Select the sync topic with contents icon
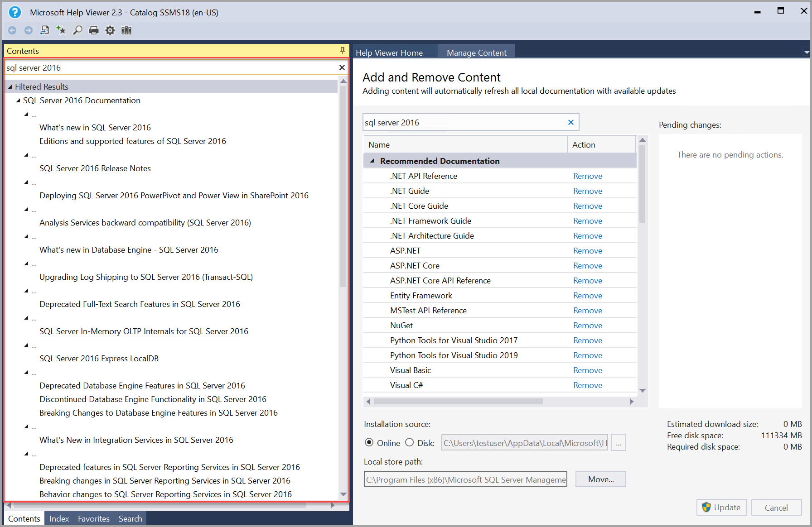 point(45,30)
